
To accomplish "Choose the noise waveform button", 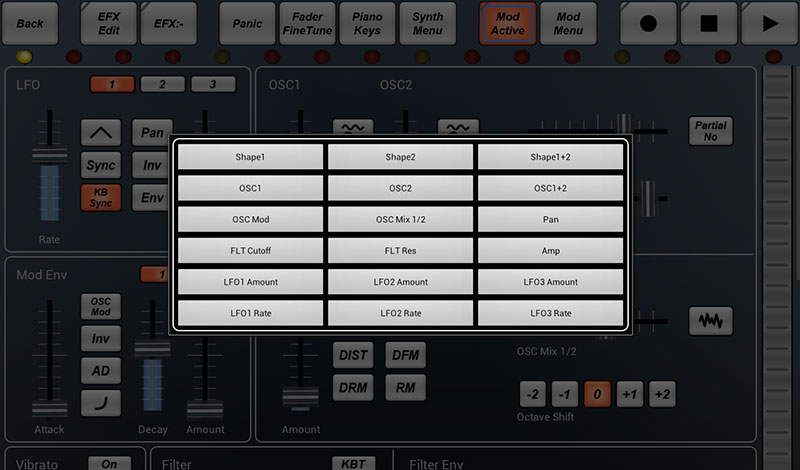I will point(711,320).
